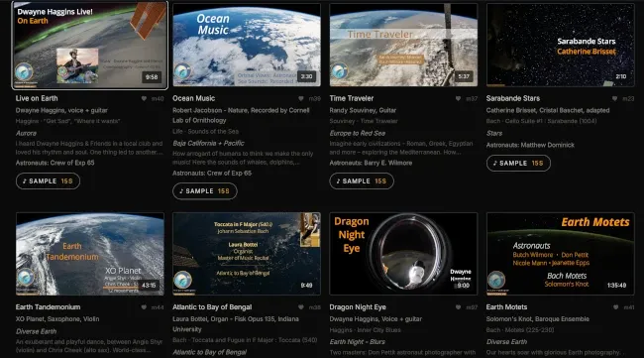This screenshot has height=358, width=644.
Task: Open the Sarabande Stars title link
Action: click(x=513, y=98)
